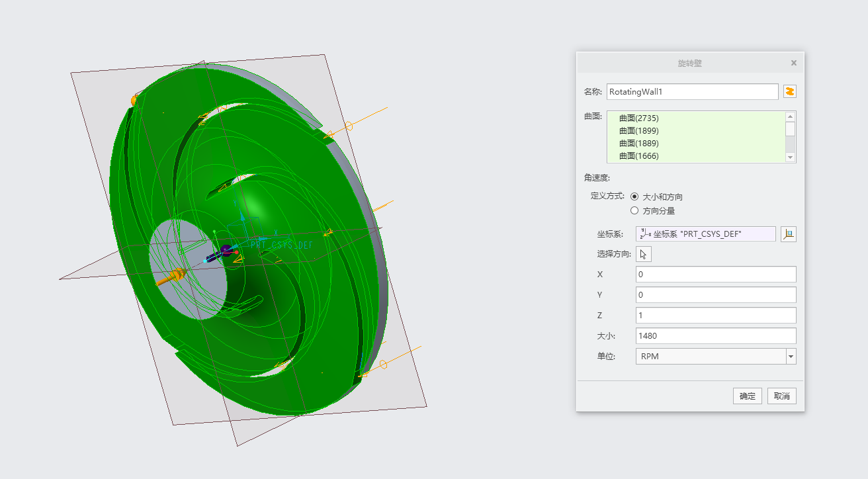Select the 大小和方向 radio option
The image size is (868, 479).
(634, 196)
